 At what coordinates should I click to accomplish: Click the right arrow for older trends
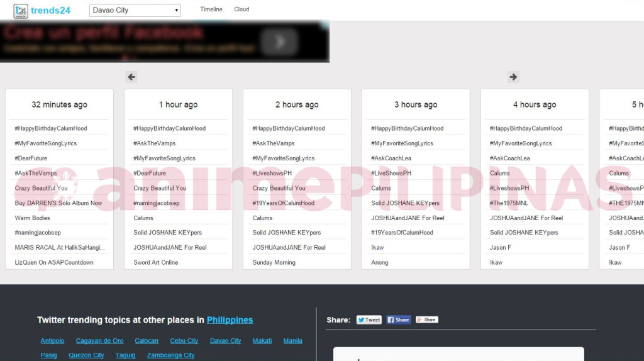coord(513,77)
